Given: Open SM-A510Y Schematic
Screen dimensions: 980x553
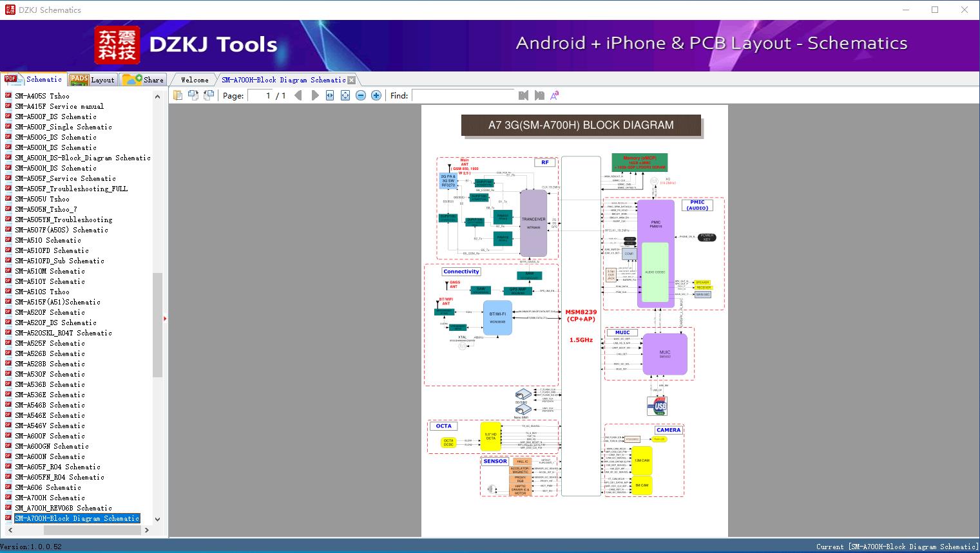Looking at the screenshot, I should 50,281.
